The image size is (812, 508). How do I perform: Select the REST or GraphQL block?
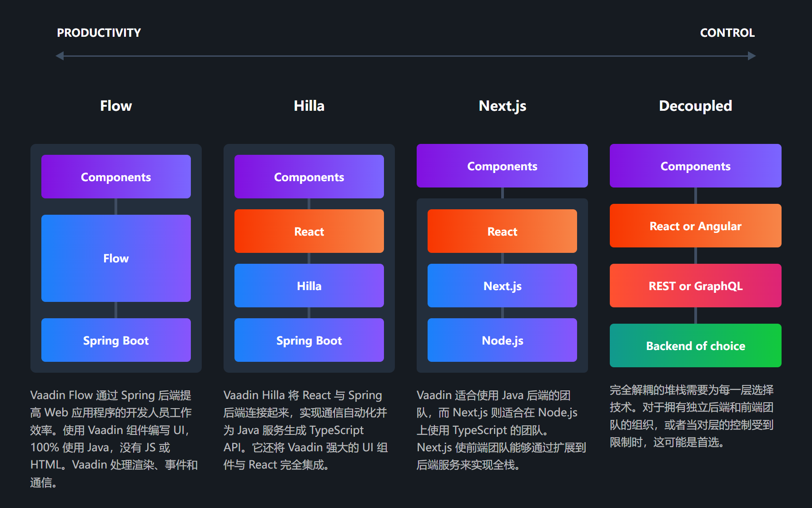click(695, 286)
